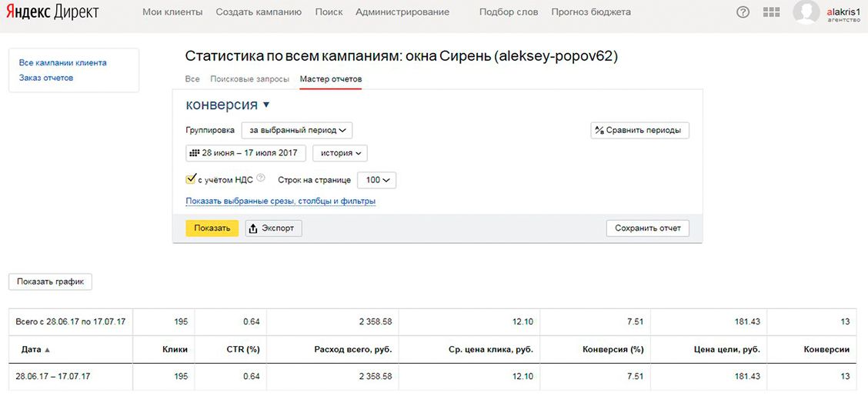Open the services grid icon
The width and height of the screenshot is (868, 396).
771,12
